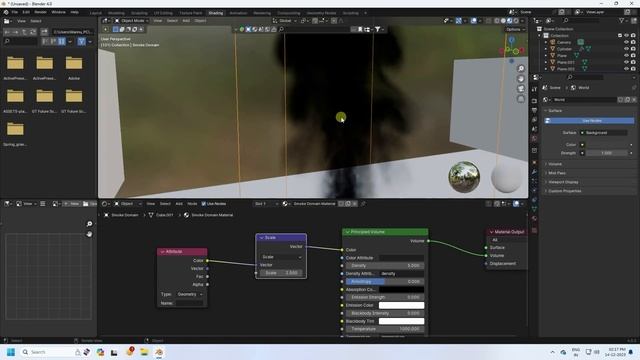
Task: Open the Global transform orientation dropdown
Action: (x=284, y=20)
